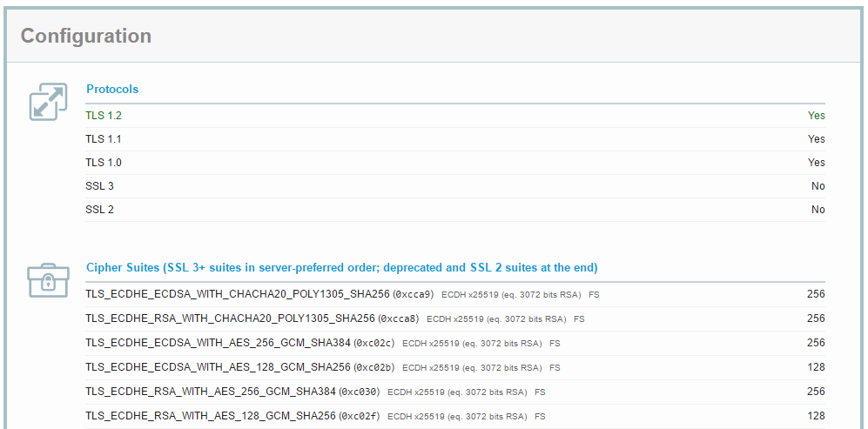Select the ECDSA CHACHA20_POLY1305 cipher suite (0xcca9)
868x429 pixels.
tap(259, 295)
